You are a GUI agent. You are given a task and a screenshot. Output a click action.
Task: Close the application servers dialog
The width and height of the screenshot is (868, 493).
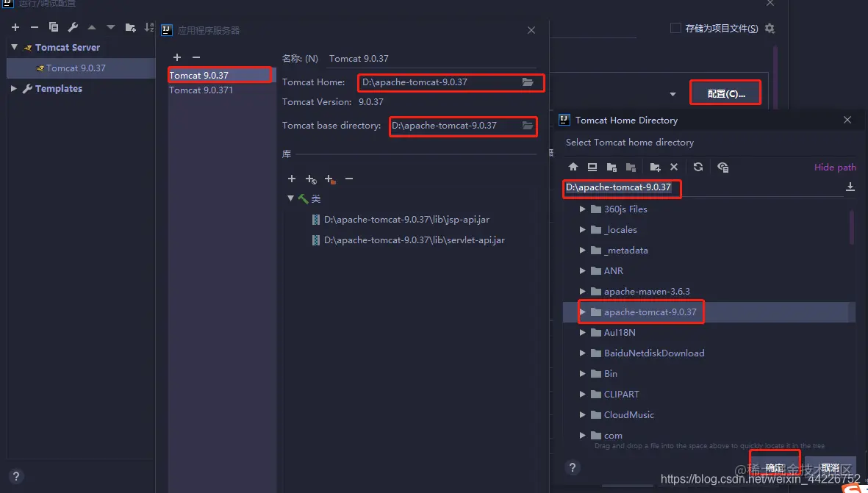[531, 30]
